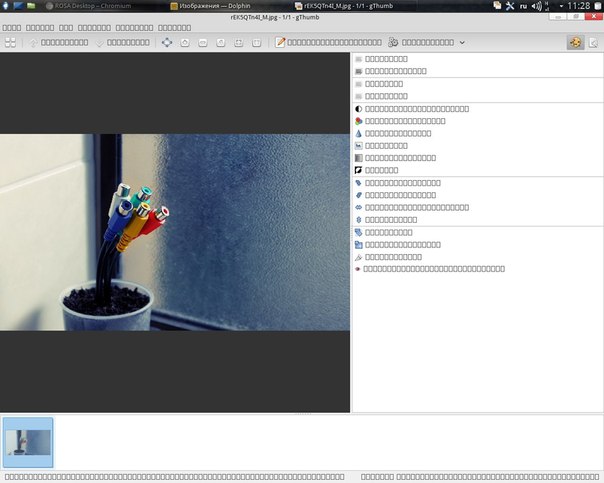Click the Mirror horizontal arrows tool
604x483 pixels.
click(412, 208)
